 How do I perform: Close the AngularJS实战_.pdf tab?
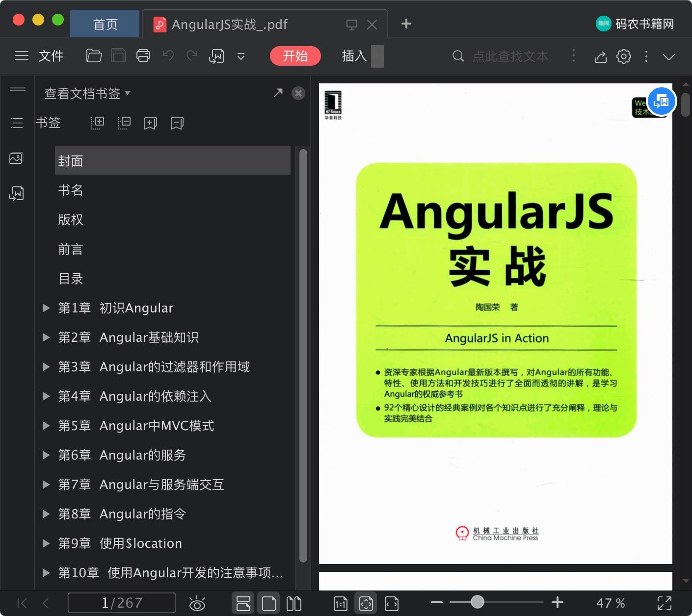click(372, 25)
